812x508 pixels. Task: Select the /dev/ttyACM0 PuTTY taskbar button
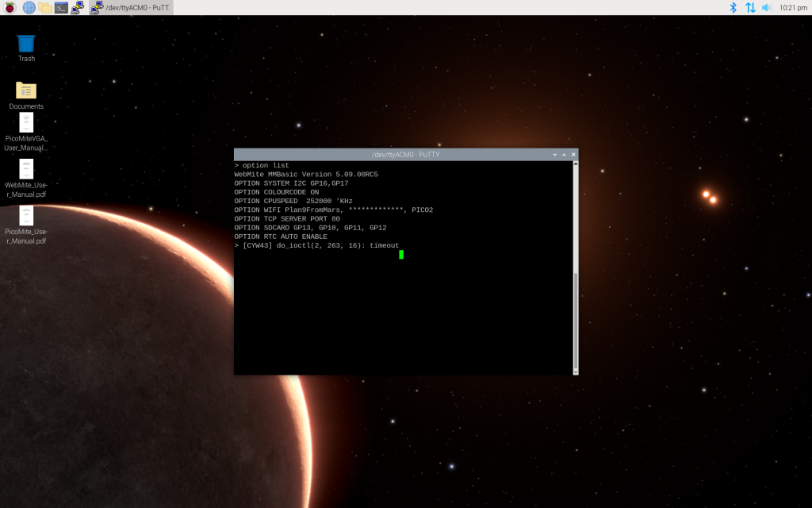(x=131, y=7)
